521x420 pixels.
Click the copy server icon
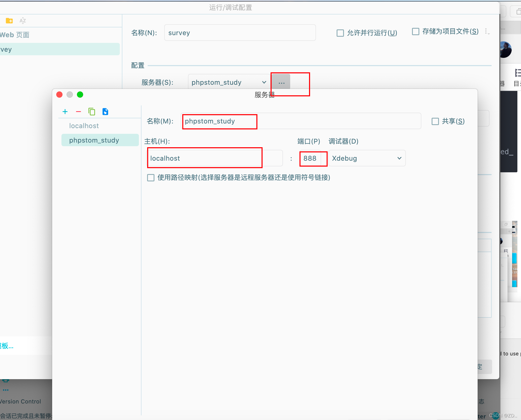92,112
